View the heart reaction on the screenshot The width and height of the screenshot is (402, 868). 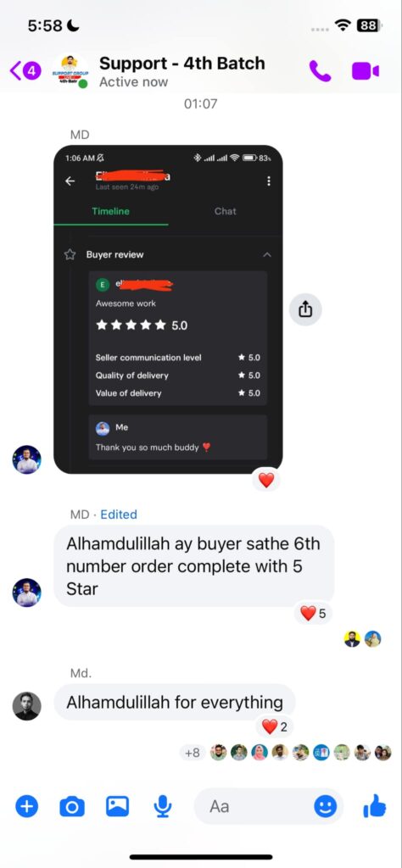coord(266,480)
